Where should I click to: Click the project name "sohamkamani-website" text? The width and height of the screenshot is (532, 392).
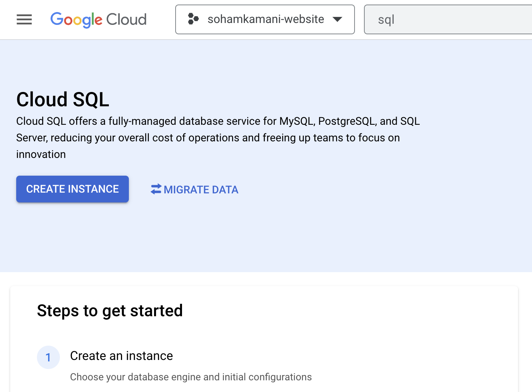pos(266,19)
